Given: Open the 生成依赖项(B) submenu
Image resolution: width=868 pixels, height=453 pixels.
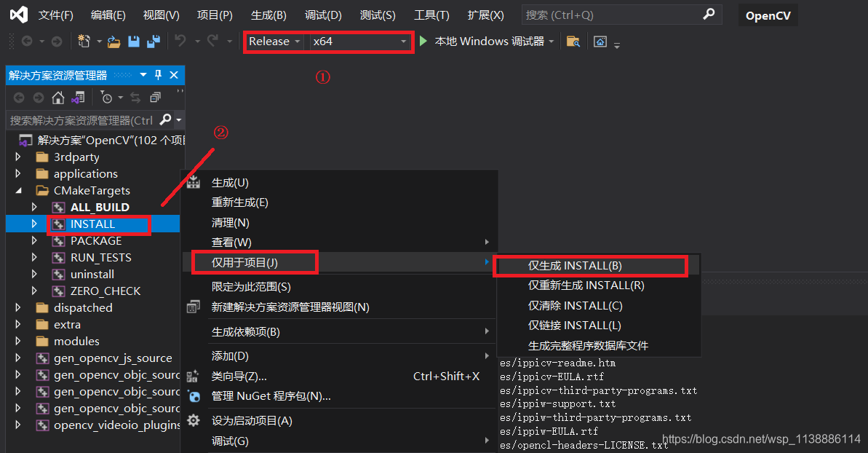Looking at the screenshot, I should click(339, 331).
